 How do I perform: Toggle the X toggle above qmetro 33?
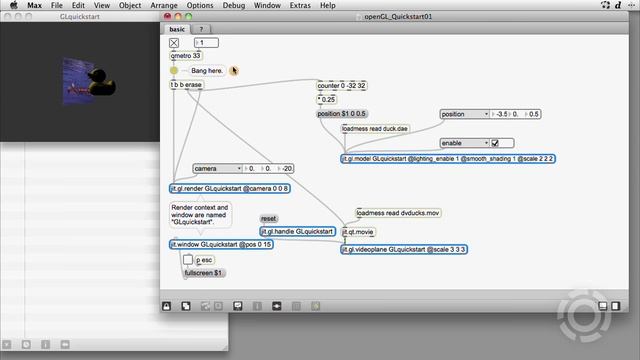(x=174, y=43)
